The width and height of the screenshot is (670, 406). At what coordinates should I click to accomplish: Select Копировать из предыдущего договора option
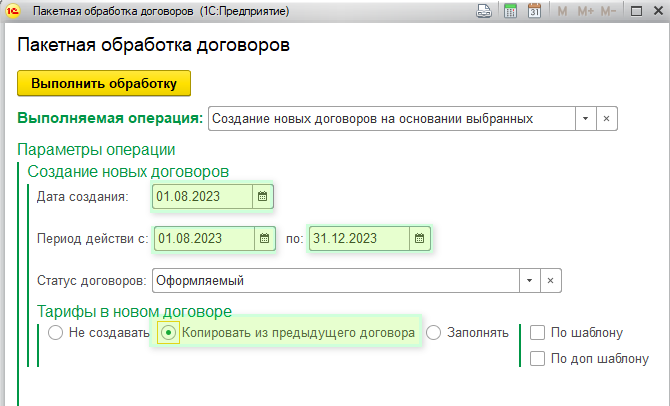pos(169,333)
